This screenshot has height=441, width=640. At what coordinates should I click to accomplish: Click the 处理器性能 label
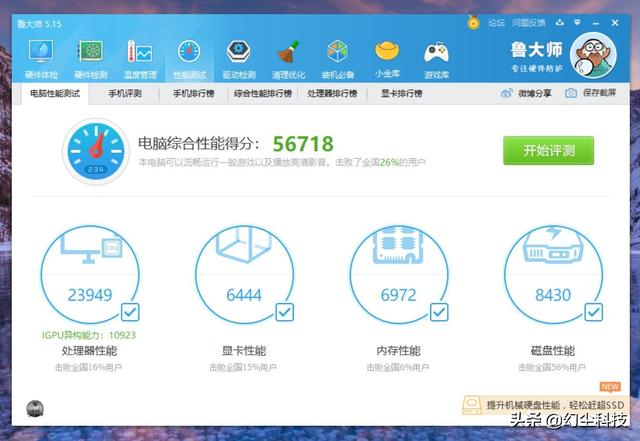pyautogui.click(x=89, y=350)
